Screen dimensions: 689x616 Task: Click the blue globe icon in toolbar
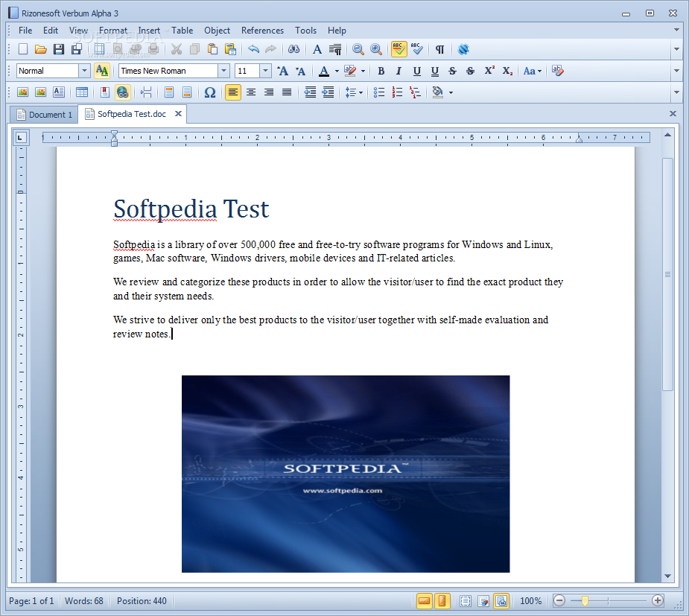click(463, 49)
